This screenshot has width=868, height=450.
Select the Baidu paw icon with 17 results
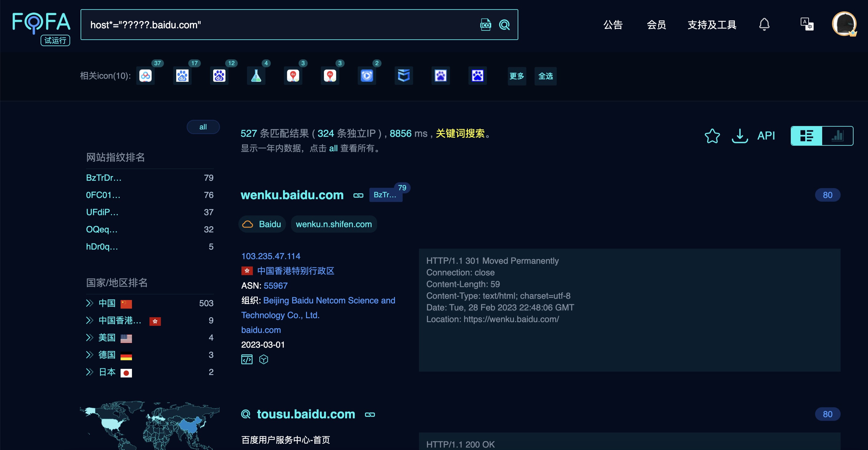point(182,76)
